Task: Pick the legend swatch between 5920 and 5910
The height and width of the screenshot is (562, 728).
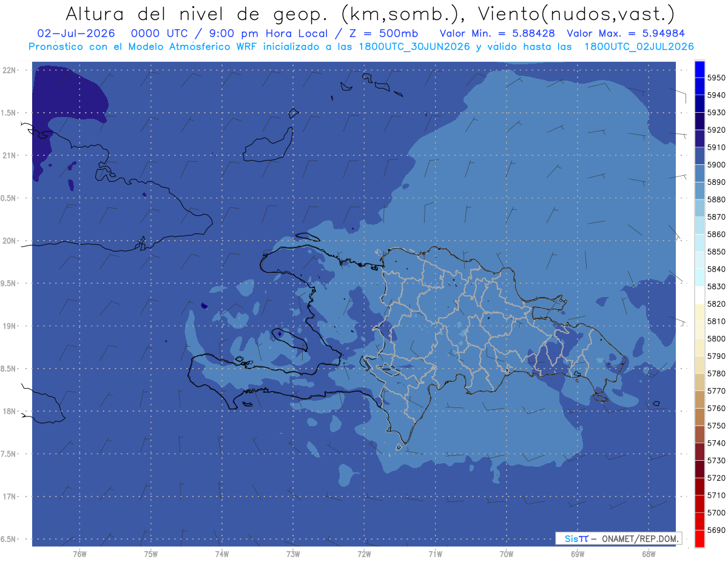Action: click(699, 138)
